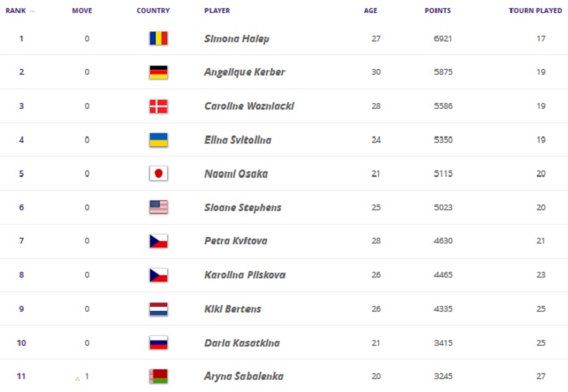Click the up-arrow move indicator for Sabalenka

78,377
